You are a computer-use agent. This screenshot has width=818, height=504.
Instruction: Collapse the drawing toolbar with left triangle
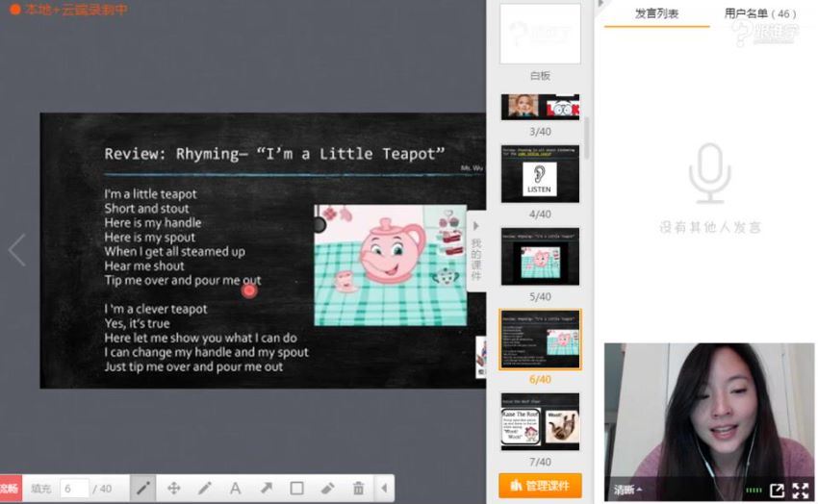[x=385, y=489]
